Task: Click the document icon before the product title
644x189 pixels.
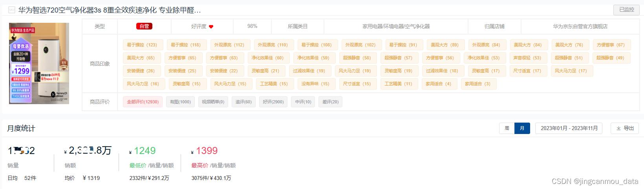Action: pos(12,10)
